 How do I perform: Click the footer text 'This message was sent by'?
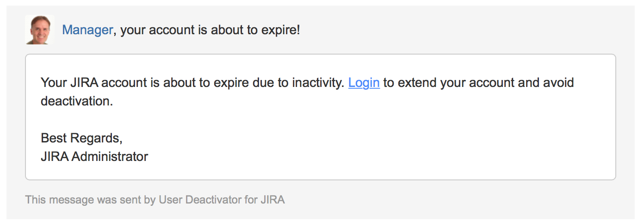[x=91, y=200]
